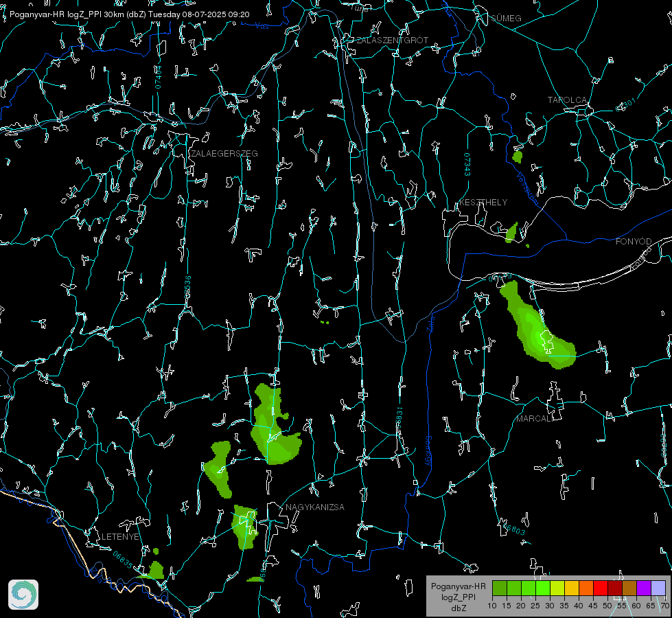Click the legend scale value 35
The height and width of the screenshot is (618, 672).
(564, 606)
